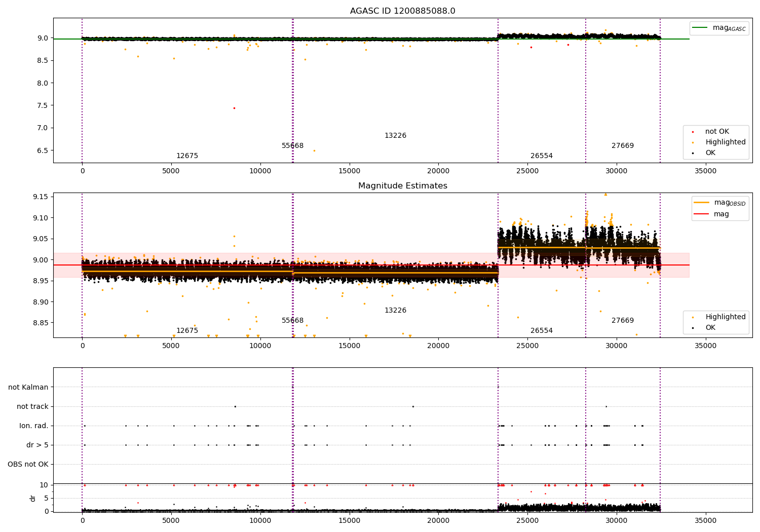Click the 'not track' axis label
This screenshot has width=760, height=532.
(32, 406)
